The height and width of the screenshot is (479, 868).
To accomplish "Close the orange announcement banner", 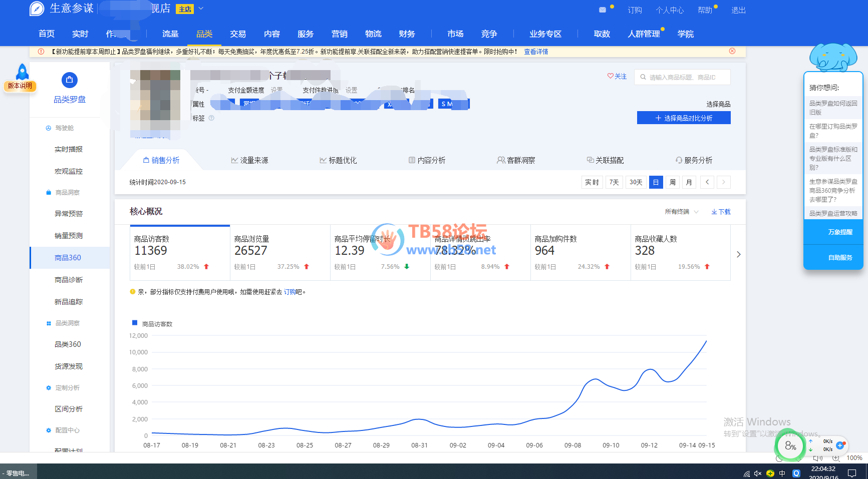I will 732,51.
